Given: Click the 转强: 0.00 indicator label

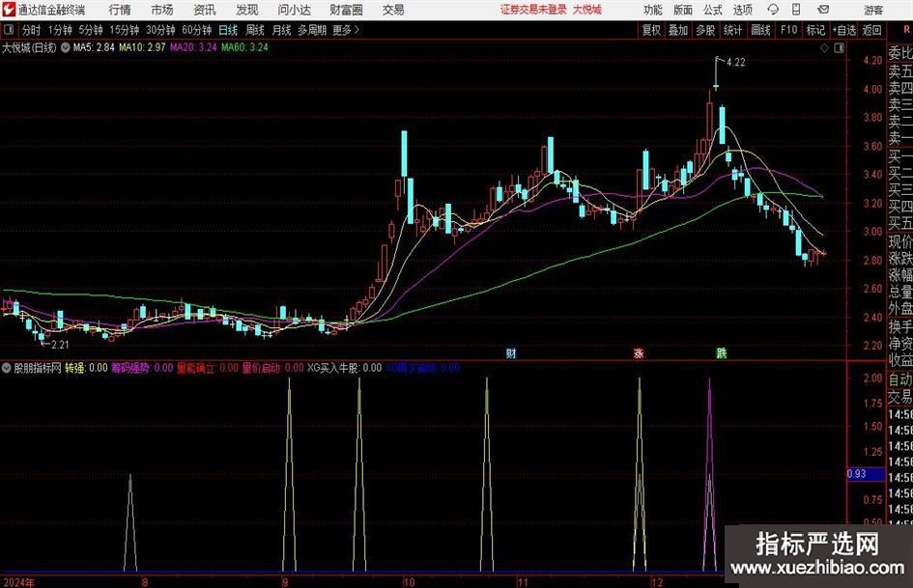Looking at the screenshot, I should coord(86,368).
